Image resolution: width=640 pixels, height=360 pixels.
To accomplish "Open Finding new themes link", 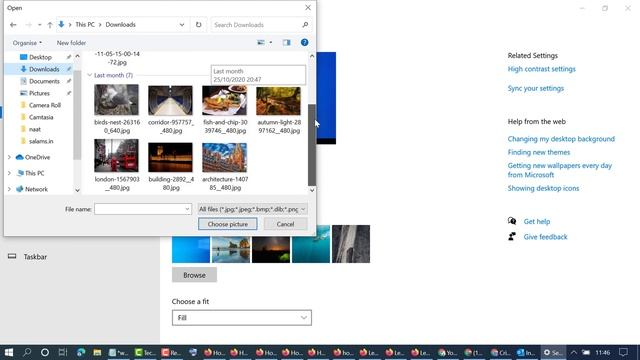I will (539, 152).
